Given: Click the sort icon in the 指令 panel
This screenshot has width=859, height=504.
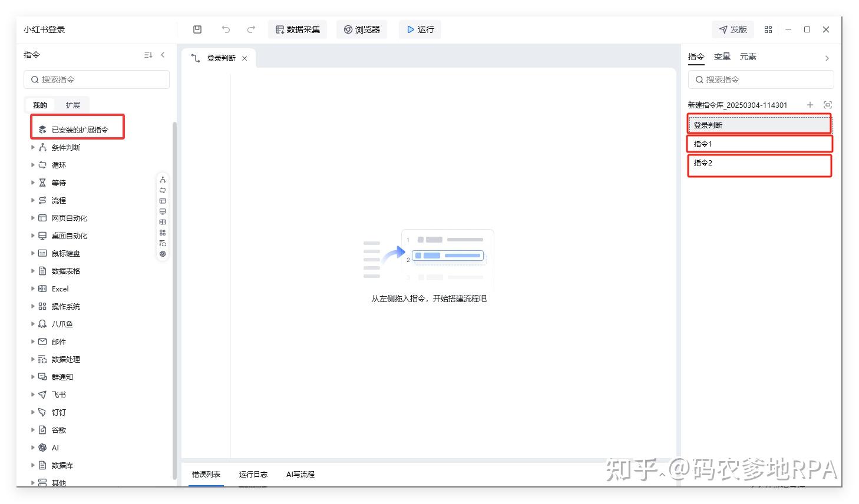Looking at the screenshot, I should pyautogui.click(x=147, y=54).
